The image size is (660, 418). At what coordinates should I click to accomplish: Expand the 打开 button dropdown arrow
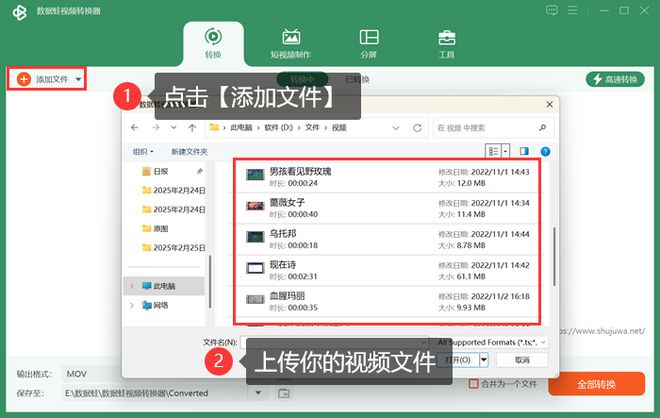tap(484, 360)
